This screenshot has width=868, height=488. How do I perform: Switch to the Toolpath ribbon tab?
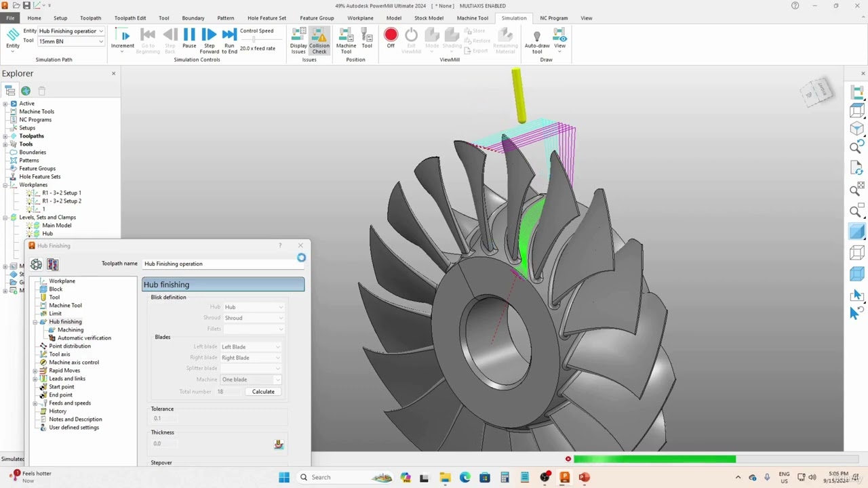tap(90, 18)
